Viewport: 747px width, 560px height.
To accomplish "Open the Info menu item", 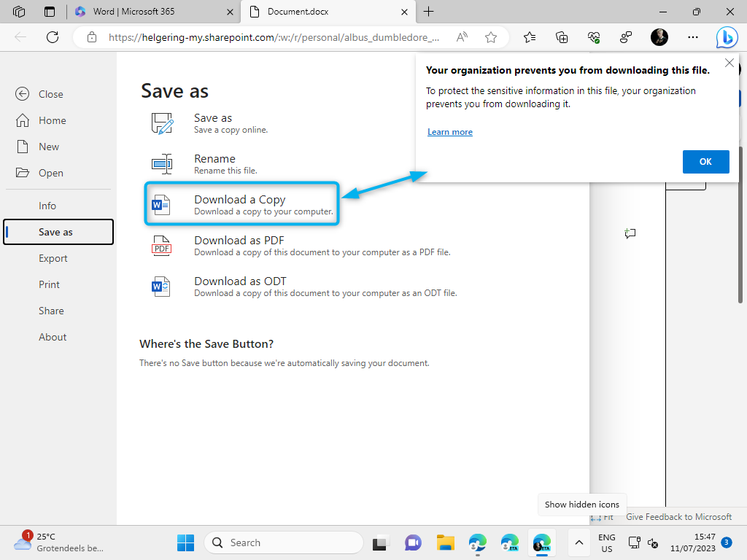I will click(47, 206).
